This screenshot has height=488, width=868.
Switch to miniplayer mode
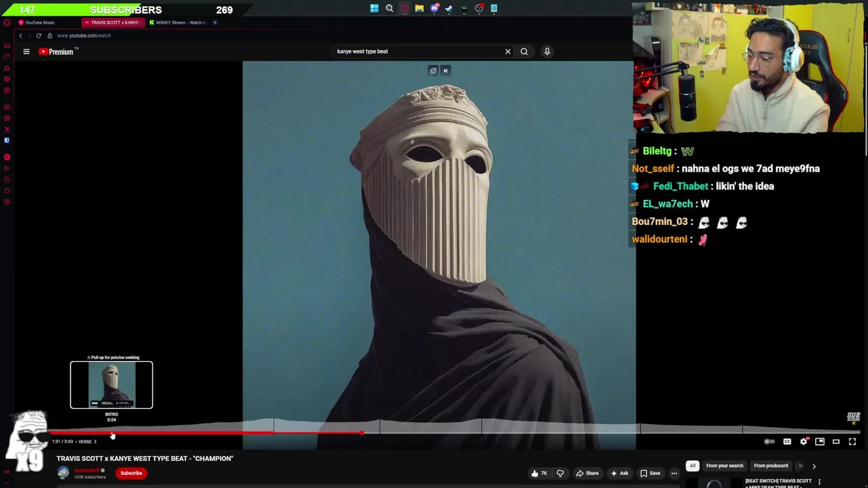point(820,442)
